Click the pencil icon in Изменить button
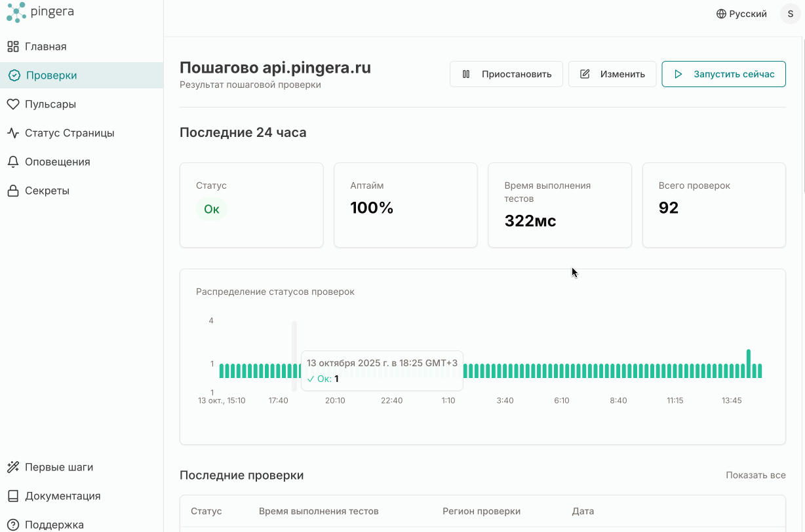This screenshot has width=805, height=532. (584, 74)
